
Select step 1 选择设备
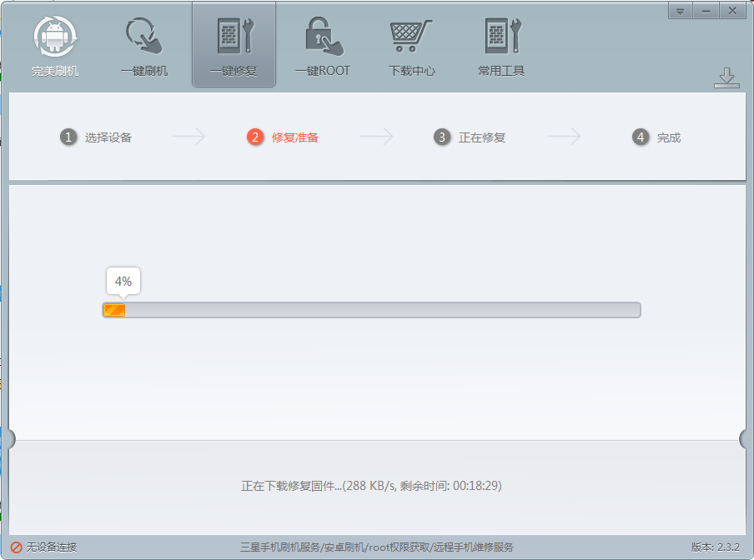(x=96, y=137)
